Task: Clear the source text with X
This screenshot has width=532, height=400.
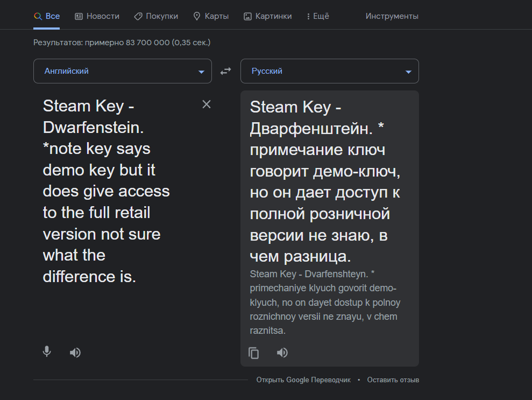Action: 206,104
